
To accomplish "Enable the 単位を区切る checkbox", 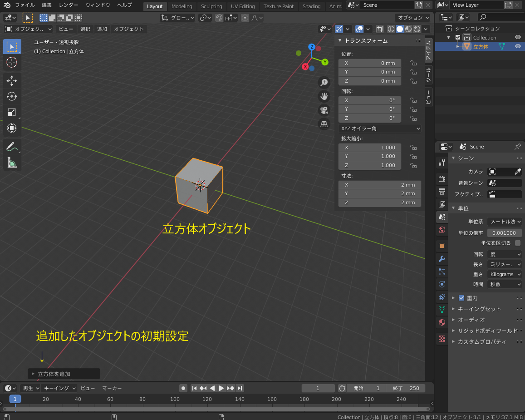I will click(518, 243).
